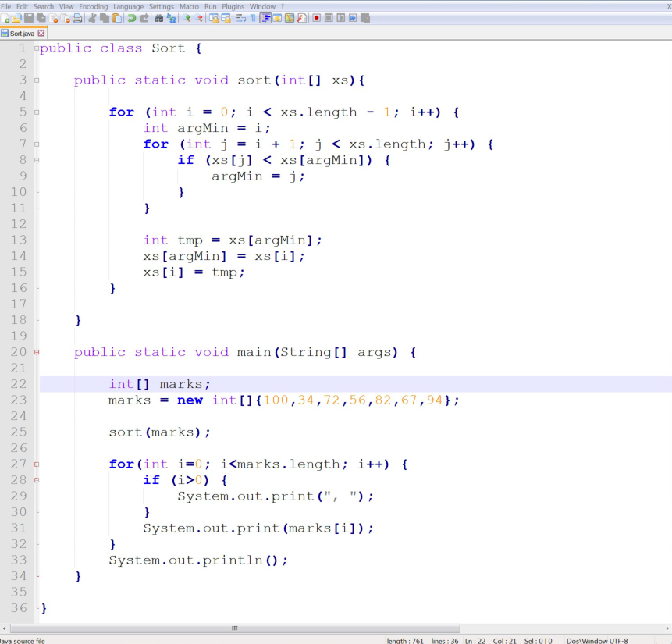The height and width of the screenshot is (644, 672).
Task: Open the ? help menu
Action: coord(283,6)
